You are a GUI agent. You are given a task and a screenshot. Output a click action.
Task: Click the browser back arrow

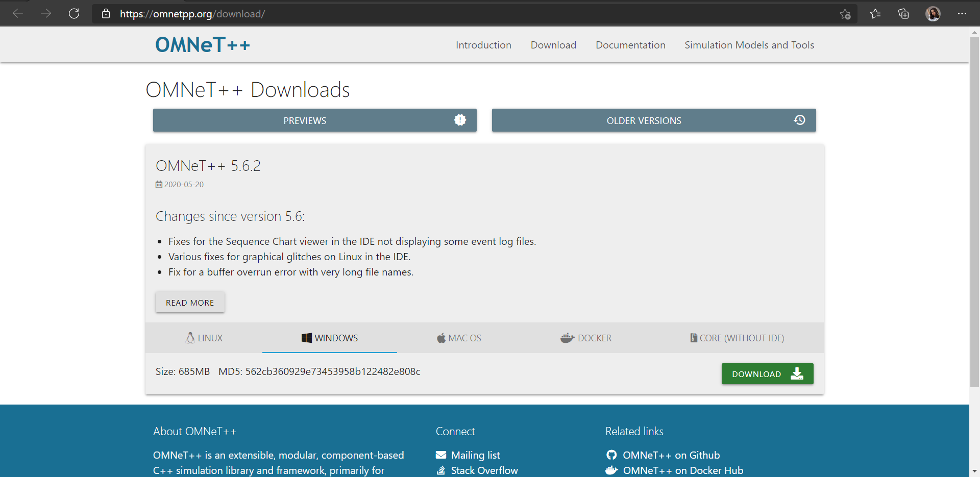point(18,14)
